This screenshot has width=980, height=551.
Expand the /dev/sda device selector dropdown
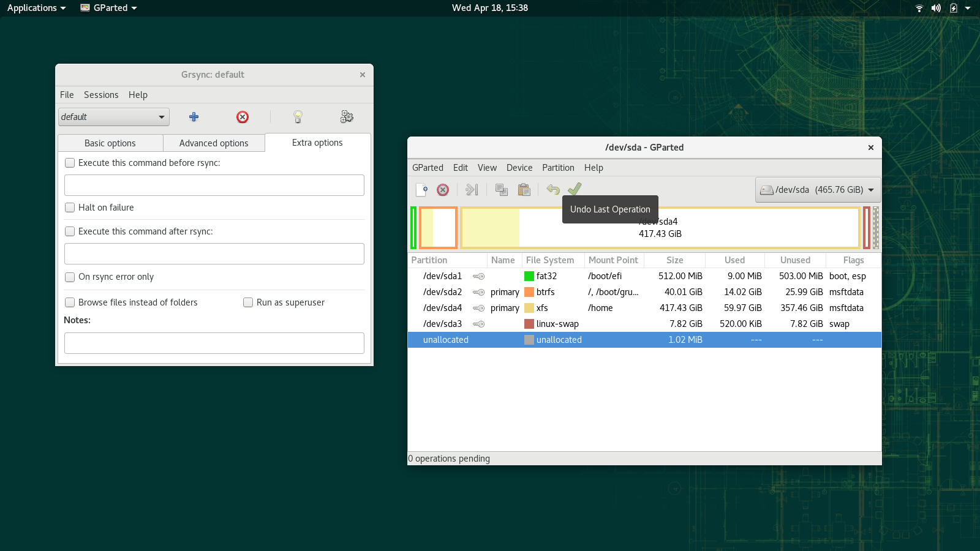[x=818, y=190]
